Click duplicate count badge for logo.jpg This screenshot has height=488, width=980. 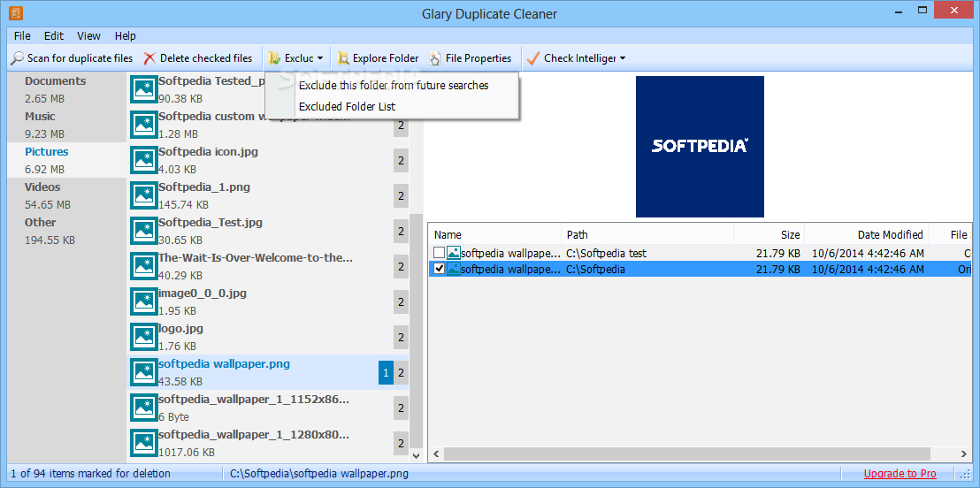pyautogui.click(x=401, y=337)
